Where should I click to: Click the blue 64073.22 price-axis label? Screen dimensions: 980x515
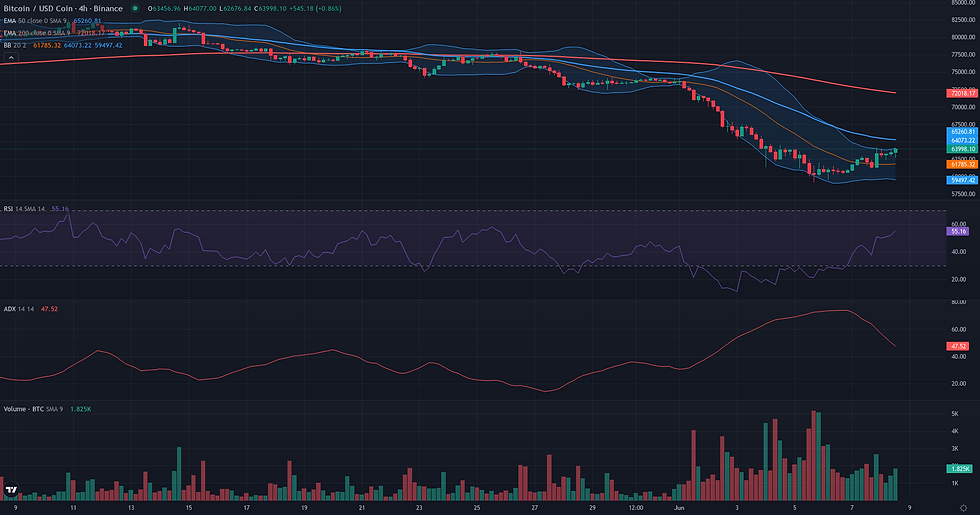[x=962, y=141]
